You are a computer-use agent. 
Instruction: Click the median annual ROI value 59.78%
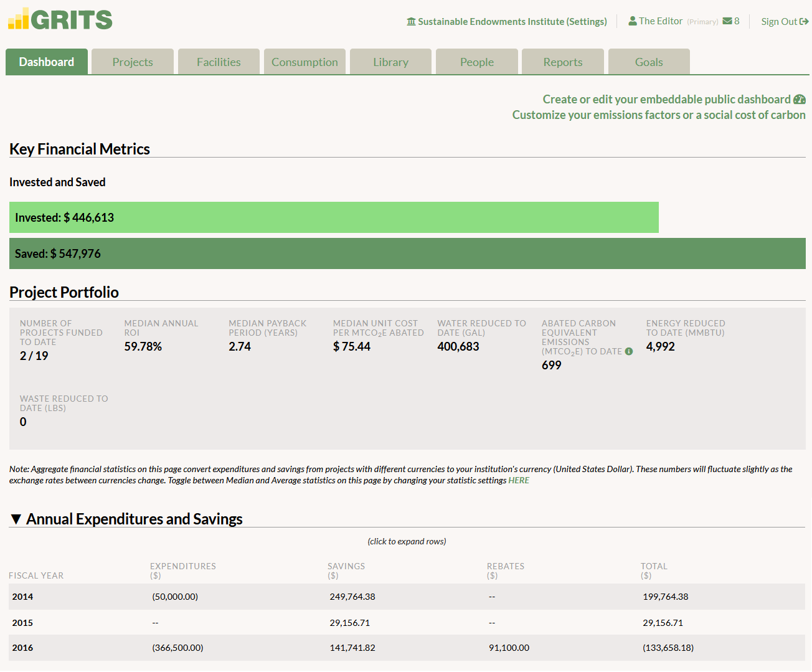pos(143,346)
